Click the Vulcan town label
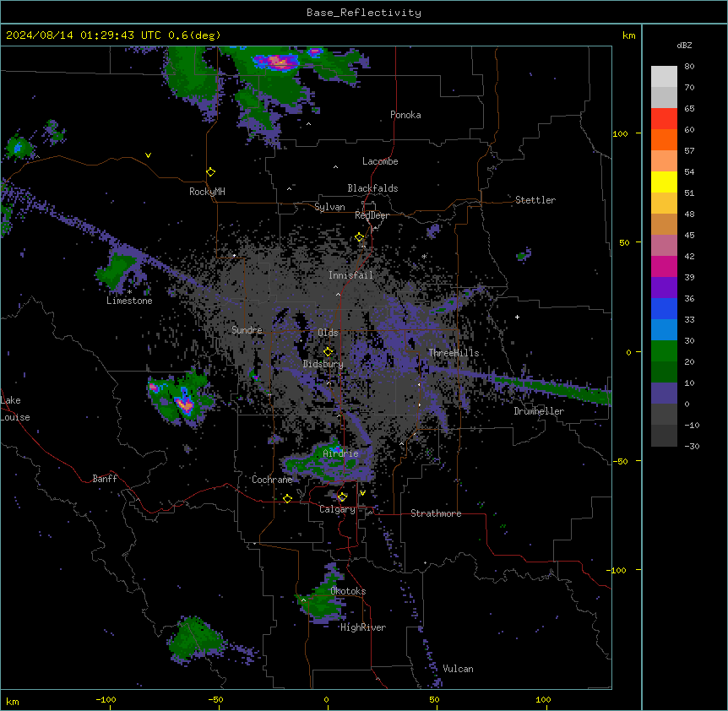728x711 pixels. point(459,669)
